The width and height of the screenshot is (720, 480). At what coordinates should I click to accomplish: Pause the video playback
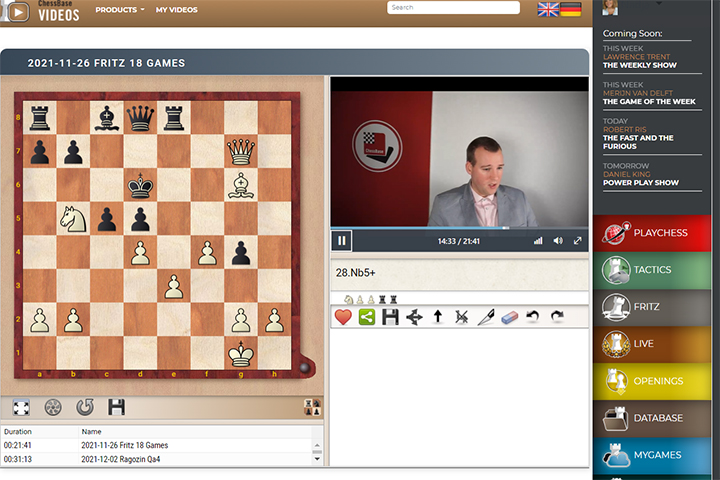(342, 241)
